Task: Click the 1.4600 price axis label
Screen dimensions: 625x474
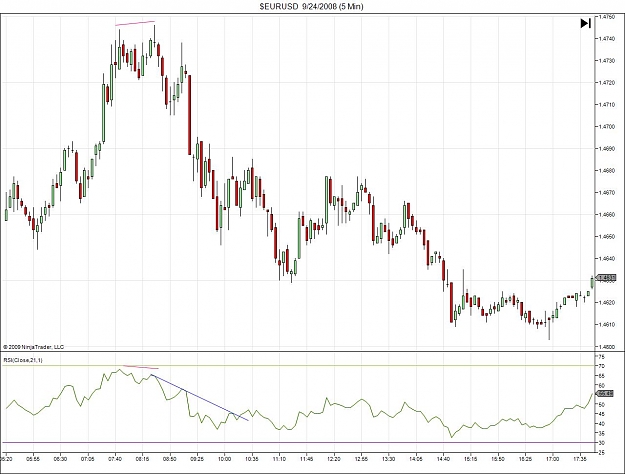Action: pos(607,346)
